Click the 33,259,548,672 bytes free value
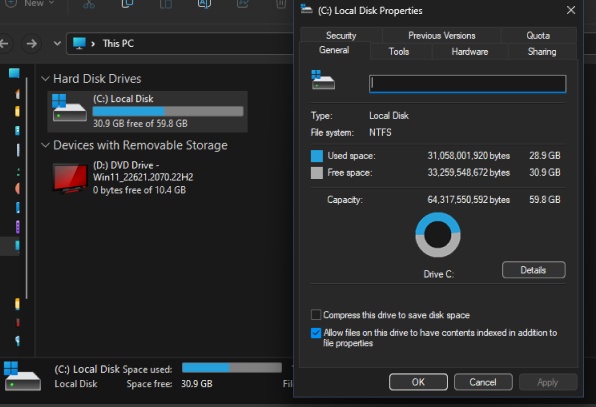The height and width of the screenshot is (407, 596). (x=469, y=173)
